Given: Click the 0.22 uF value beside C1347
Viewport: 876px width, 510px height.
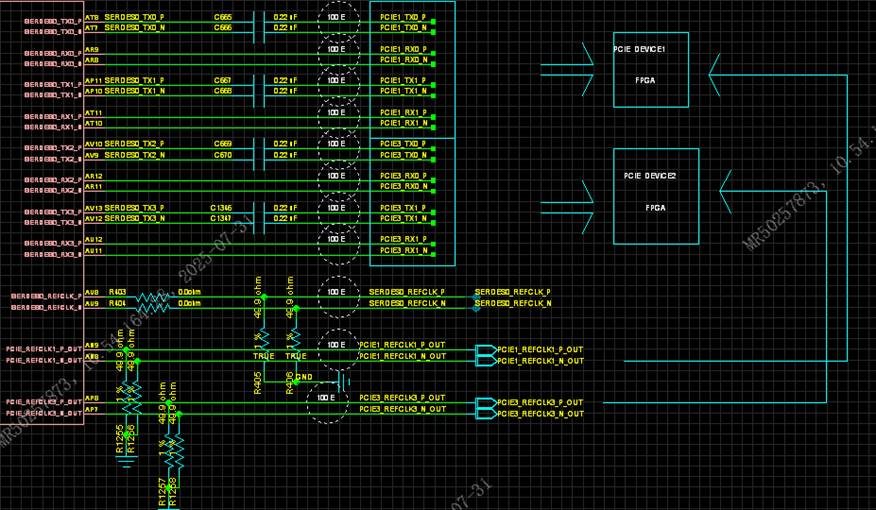Looking at the screenshot, I should (x=285, y=218).
